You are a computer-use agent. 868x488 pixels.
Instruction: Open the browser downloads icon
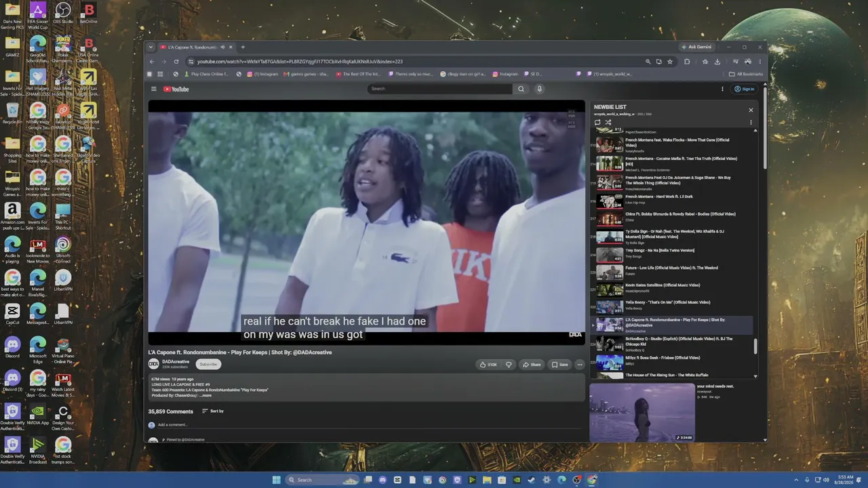click(x=717, y=62)
